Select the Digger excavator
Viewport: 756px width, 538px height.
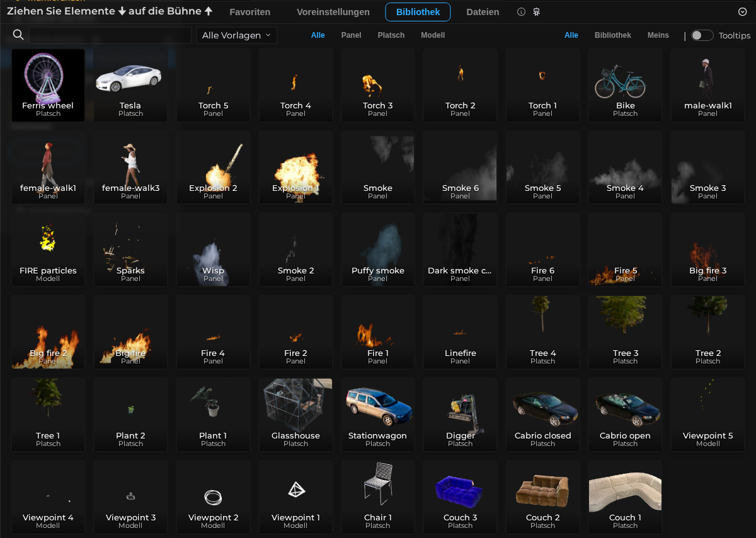tap(460, 415)
